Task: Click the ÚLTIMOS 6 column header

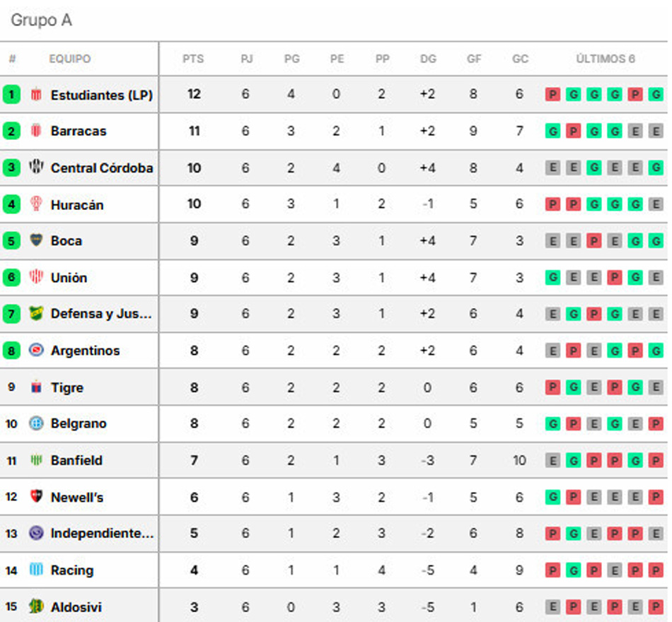Action: (x=605, y=59)
